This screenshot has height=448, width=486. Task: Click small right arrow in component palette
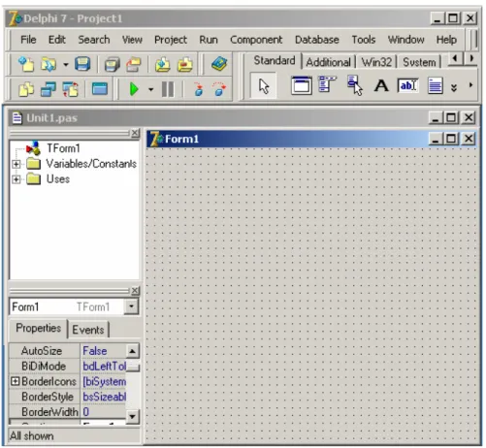pyautogui.click(x=470, y=85)
